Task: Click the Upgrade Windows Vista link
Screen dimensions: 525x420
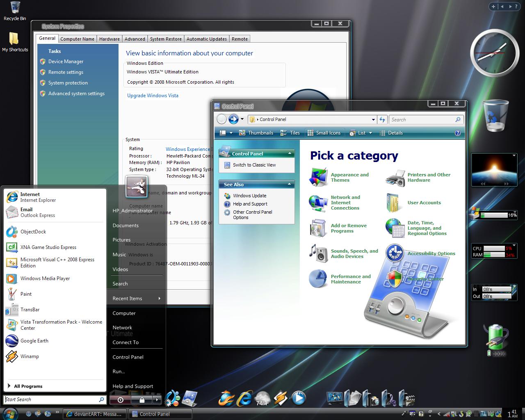Action: pos(153,95)
